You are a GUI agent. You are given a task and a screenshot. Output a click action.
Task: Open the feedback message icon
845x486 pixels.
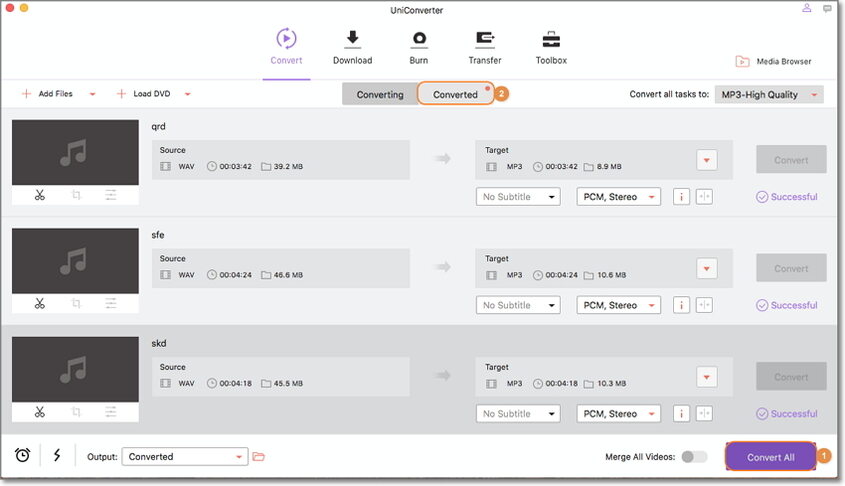tap(827, 8)
